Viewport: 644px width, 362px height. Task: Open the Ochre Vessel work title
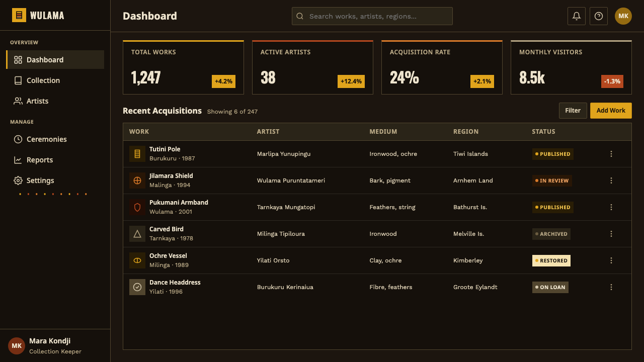pos(168,256)
